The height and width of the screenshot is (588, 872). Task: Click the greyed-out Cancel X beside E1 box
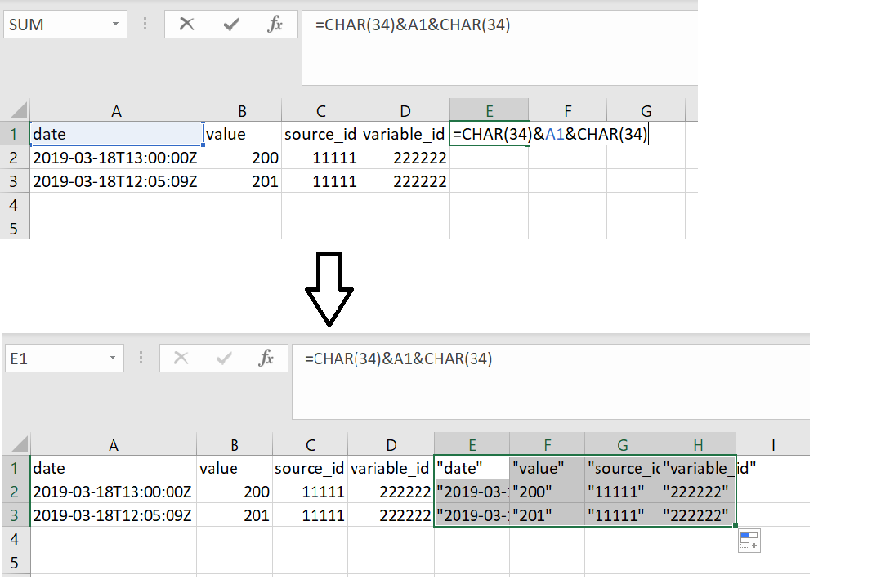[x=181, y=358]
